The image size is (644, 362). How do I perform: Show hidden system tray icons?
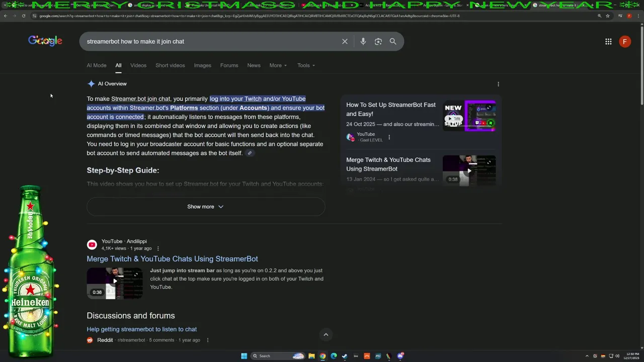tap(587, 356)
